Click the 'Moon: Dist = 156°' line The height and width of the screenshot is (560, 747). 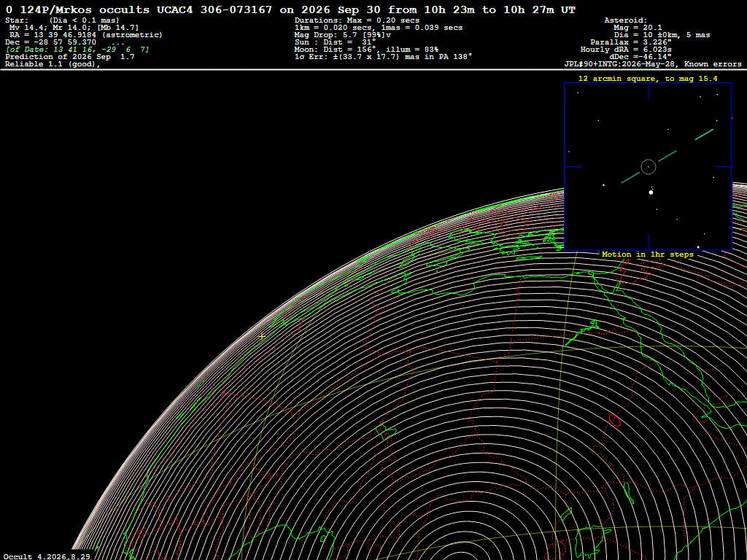366,50
